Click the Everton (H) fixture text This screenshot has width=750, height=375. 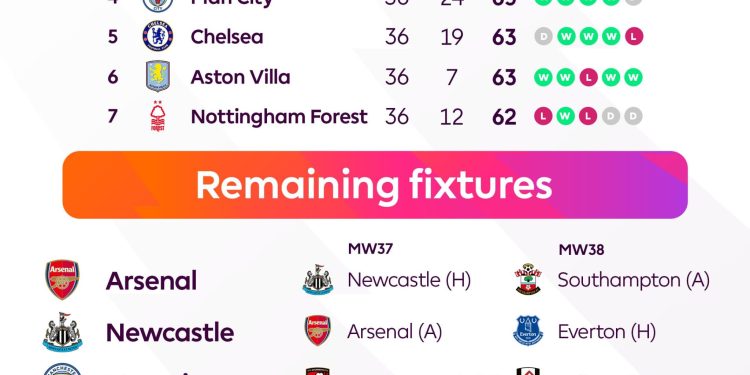[607, 331]
